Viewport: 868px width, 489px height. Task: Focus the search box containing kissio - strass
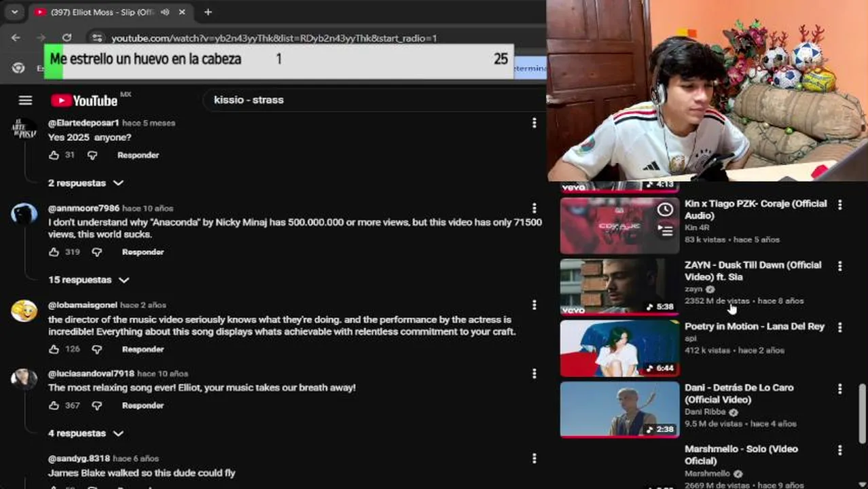pos(374,100)
